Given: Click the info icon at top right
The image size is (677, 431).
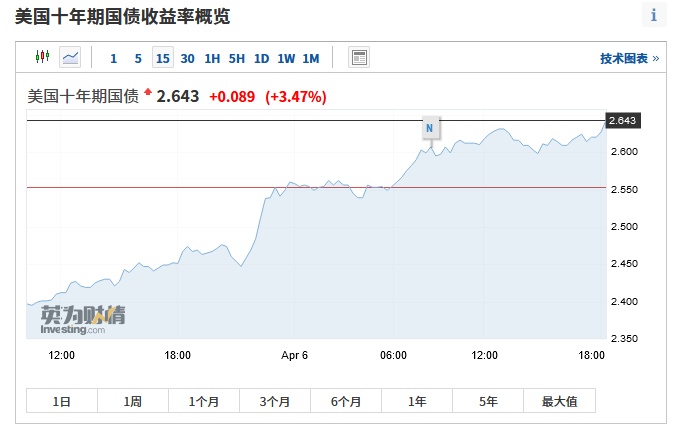Looking at the screenshot, I should tap(654, 15).
